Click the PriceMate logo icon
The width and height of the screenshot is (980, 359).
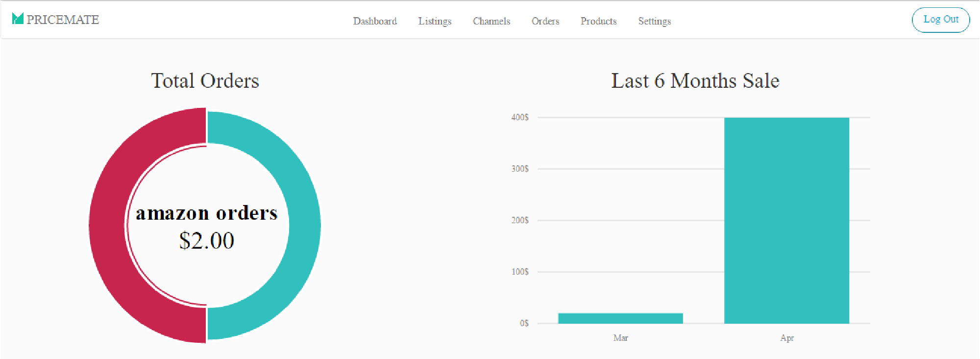pyautogui.click(x=18, y=19)
